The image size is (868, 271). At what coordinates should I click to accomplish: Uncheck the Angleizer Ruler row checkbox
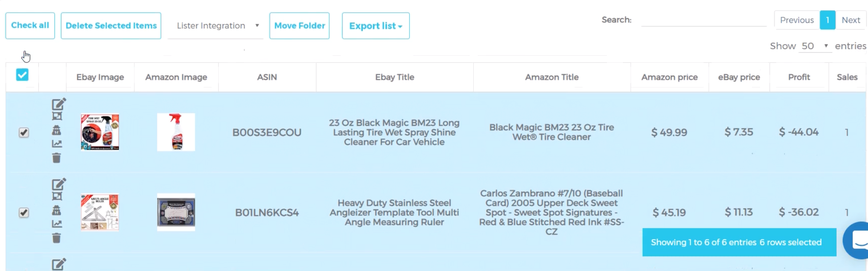(24, 213)
